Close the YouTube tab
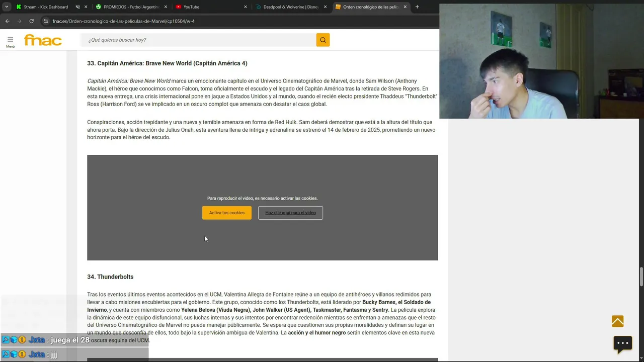The width and height of the screenshot is (644, 362). click(246, 7)
